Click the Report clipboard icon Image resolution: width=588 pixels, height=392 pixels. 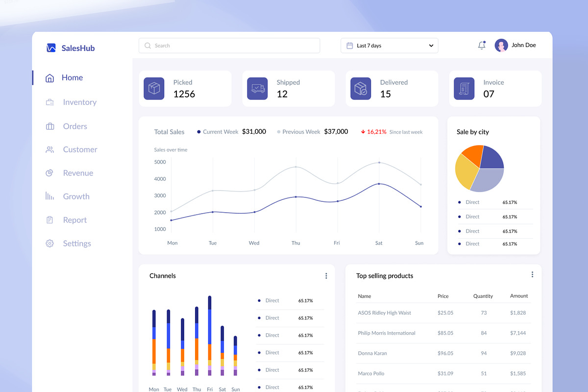tap(49, 220)
